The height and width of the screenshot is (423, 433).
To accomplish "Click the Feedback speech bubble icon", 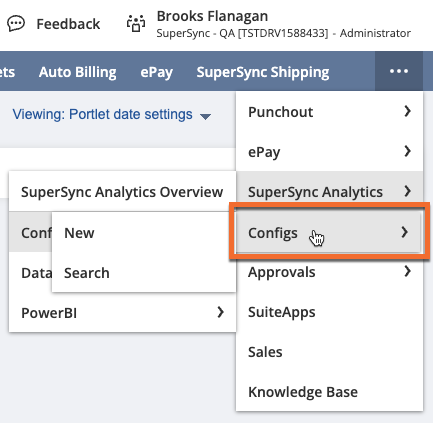I will tap(16, 24).
